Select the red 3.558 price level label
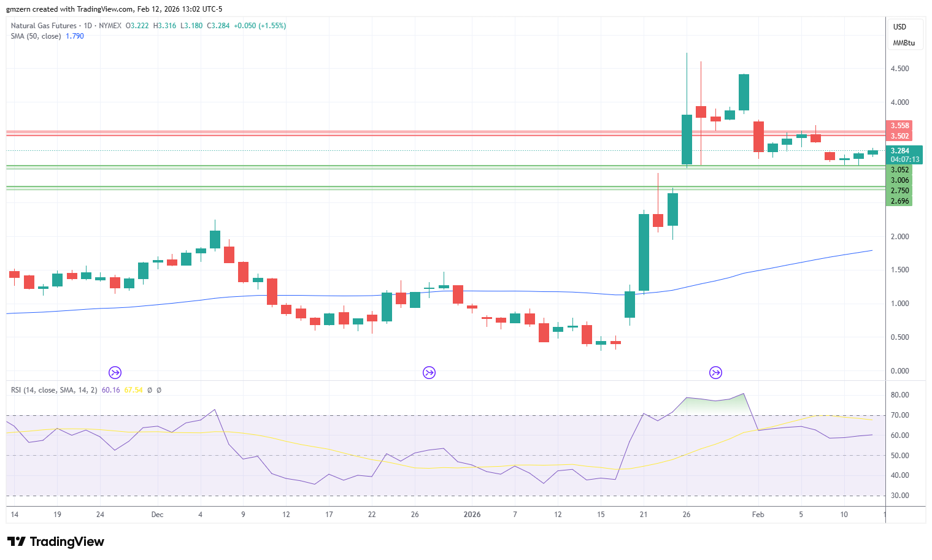932x560 pixels. [x=900, y=126]
